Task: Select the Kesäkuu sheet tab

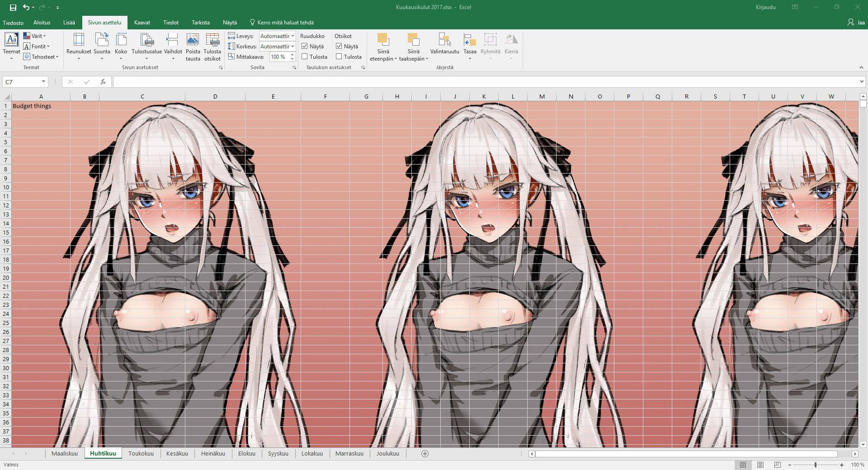Action: point(177,453)
